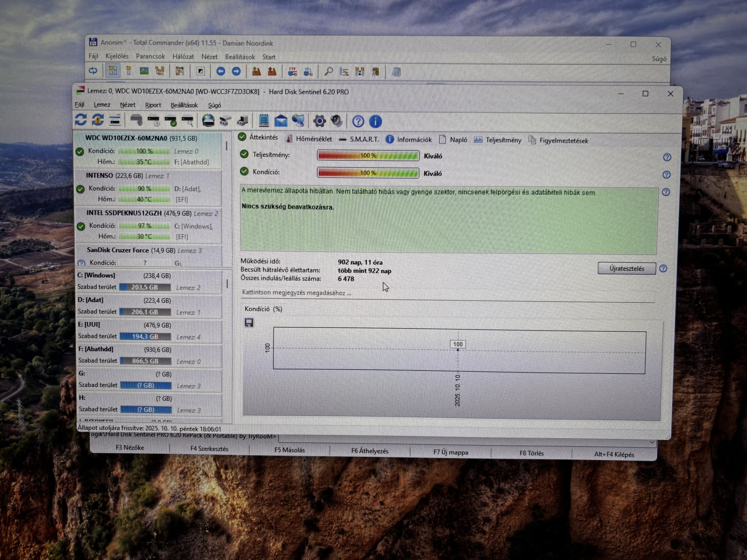Click the refresh icon with yellow warning triangle
The image size is (747, 560).
coord(98,120)
